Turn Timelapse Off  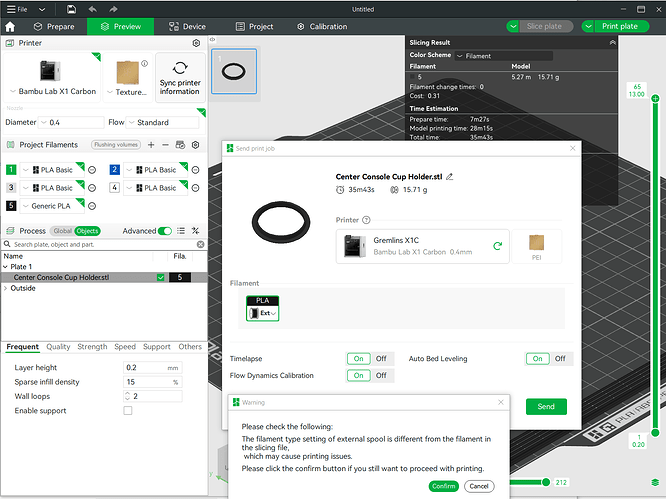pos(381,358)
